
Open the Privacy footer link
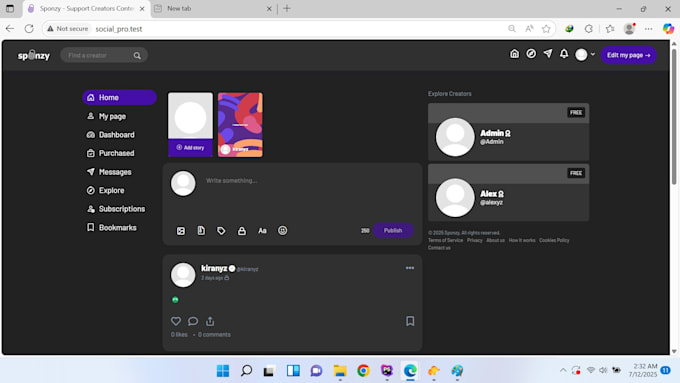point(474,240)
